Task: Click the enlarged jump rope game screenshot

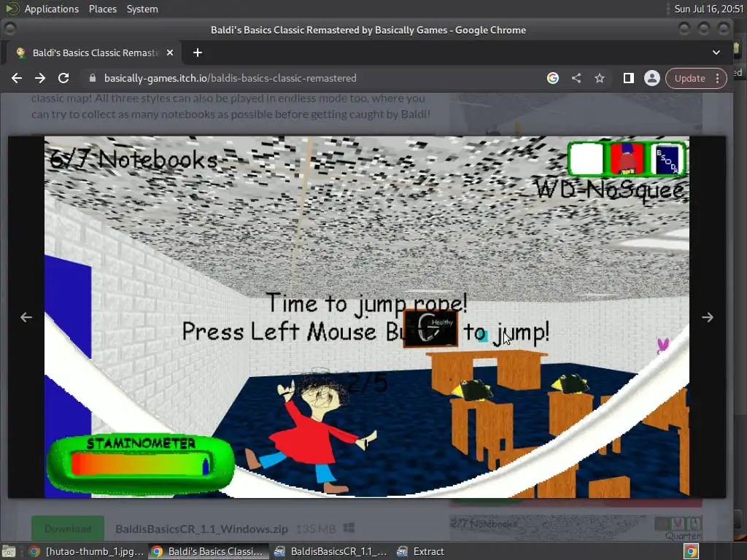Action: (367, 317)
